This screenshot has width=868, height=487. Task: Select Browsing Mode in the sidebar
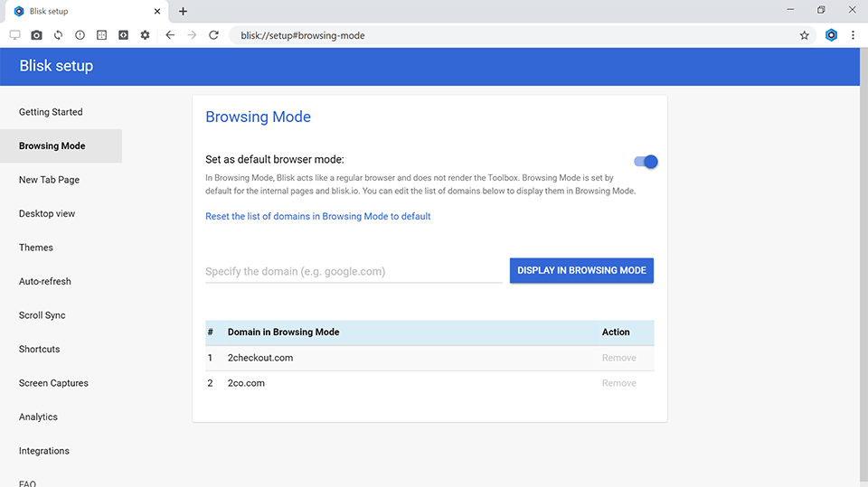coord(61,146)
